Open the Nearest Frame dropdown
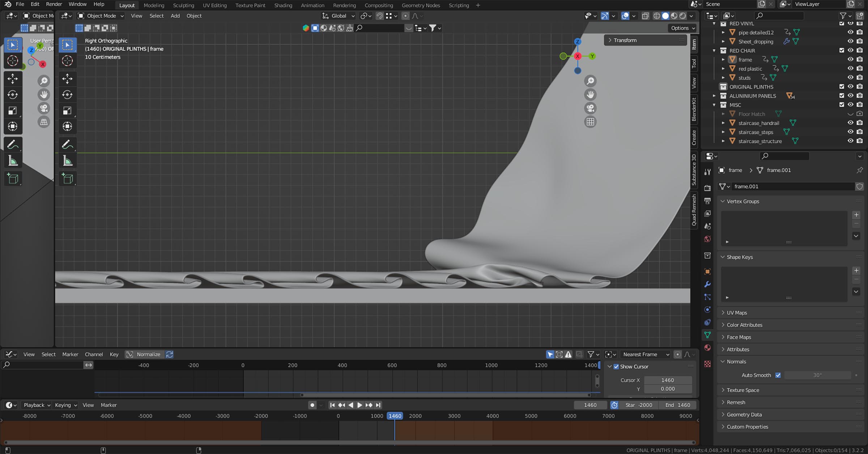Image resolution: width=868 pixels, height=454 pixels. 646,354
